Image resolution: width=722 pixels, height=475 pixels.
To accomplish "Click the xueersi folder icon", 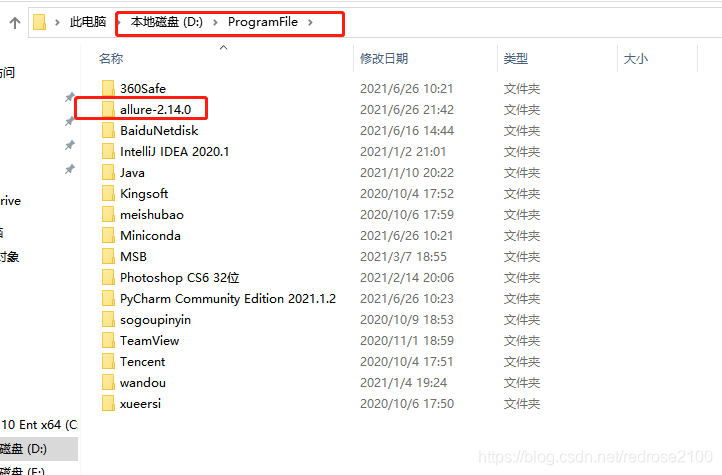I will coord(108,404).
